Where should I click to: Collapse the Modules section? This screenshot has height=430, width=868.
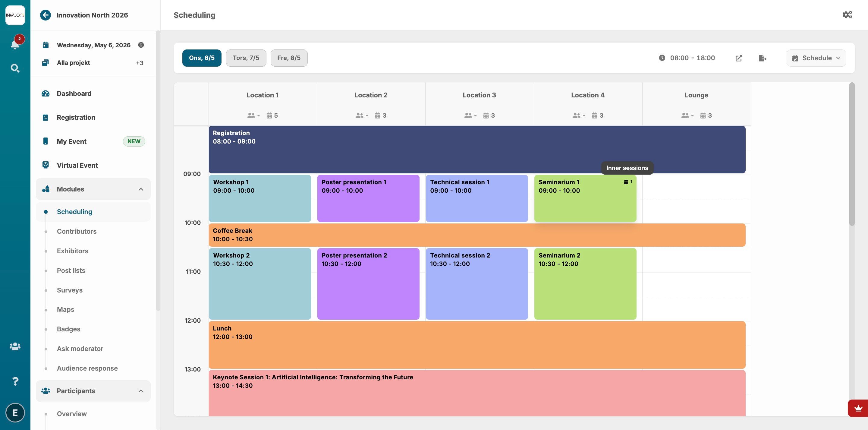pyautogui.click(x=140, y=189)
